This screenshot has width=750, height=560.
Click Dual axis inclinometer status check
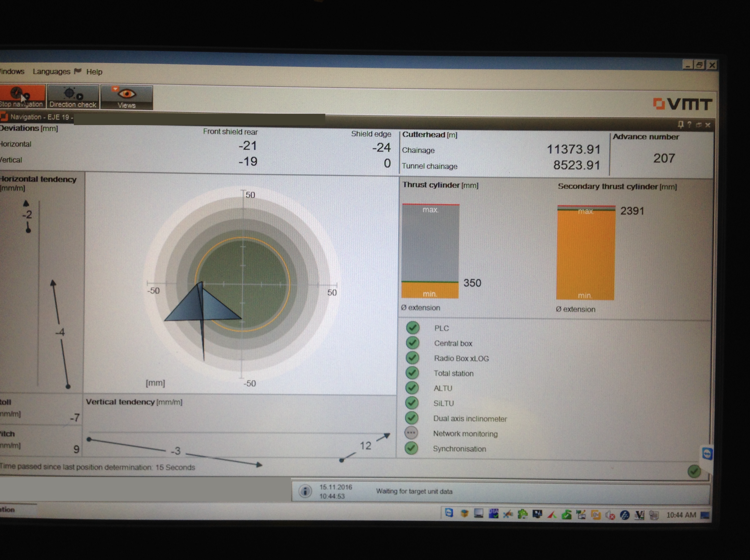[x=412, y=418]
